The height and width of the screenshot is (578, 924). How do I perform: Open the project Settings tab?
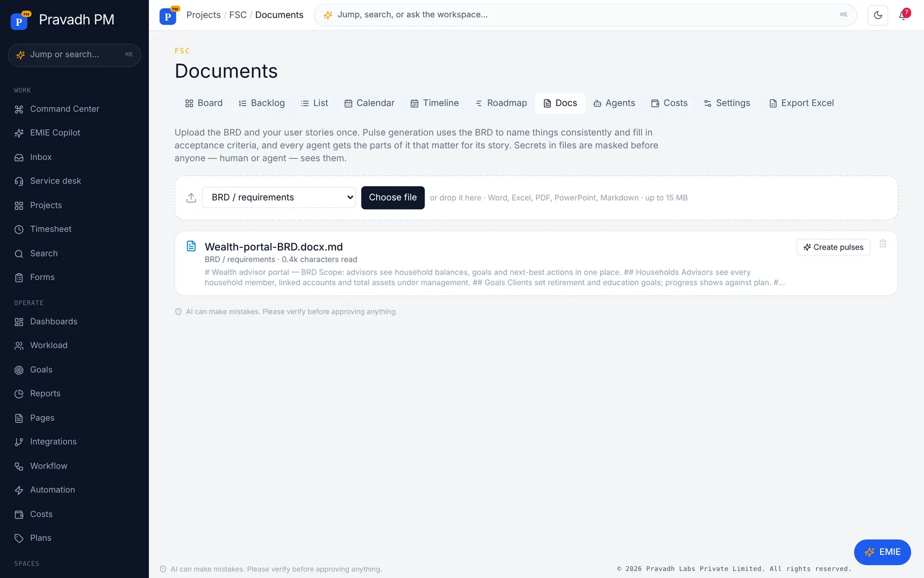[x=727, y=103]
